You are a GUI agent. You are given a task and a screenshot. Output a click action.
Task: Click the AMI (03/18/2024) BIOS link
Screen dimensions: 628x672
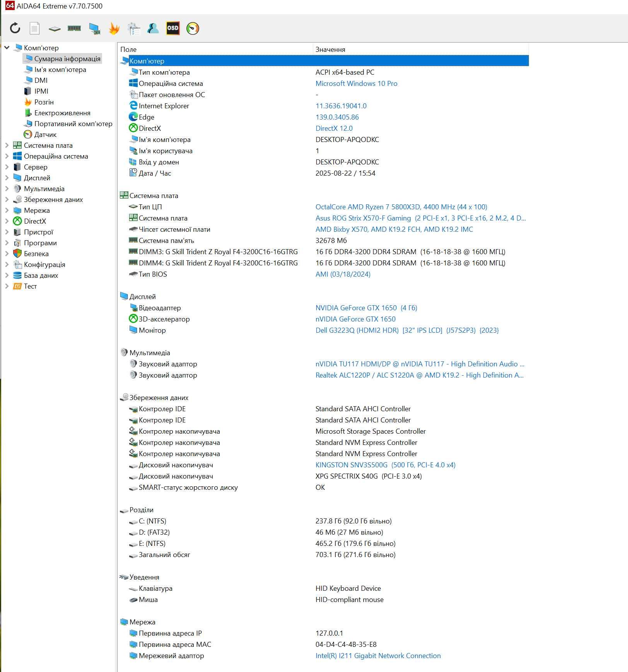pyautogui.click(x=343, y=274)
